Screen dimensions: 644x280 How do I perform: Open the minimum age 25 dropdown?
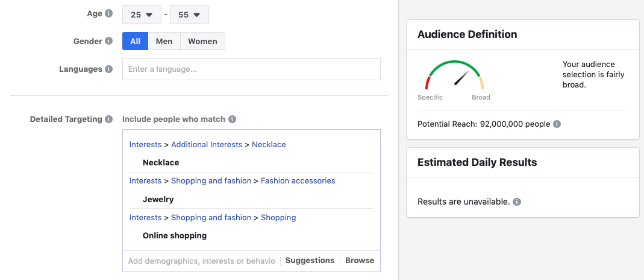142,14
